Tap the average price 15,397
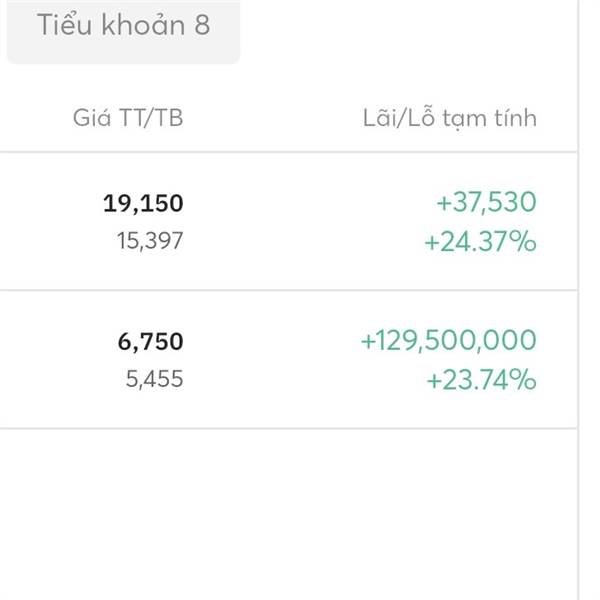 [x=150, y=241]
